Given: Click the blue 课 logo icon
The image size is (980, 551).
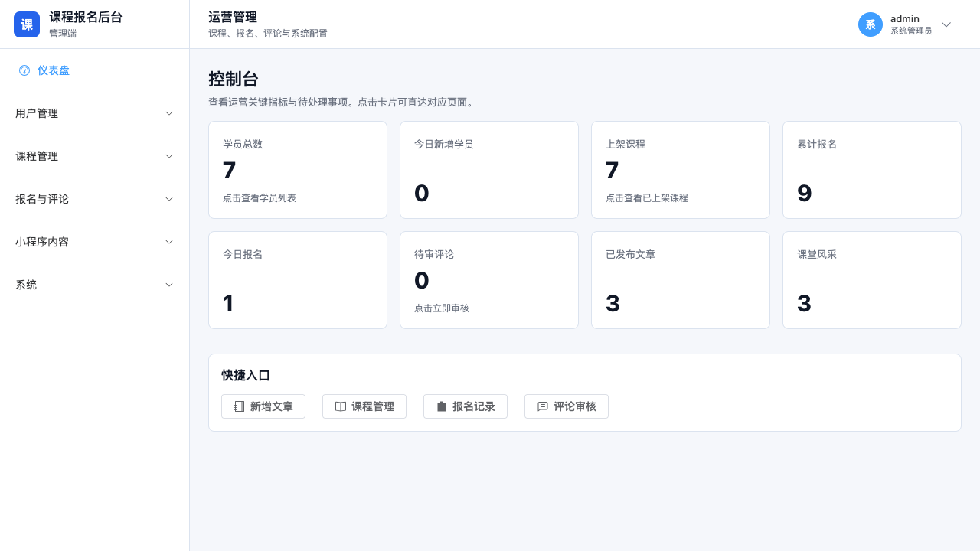Looking at the screenshot, I should click(x=27, y=24).
